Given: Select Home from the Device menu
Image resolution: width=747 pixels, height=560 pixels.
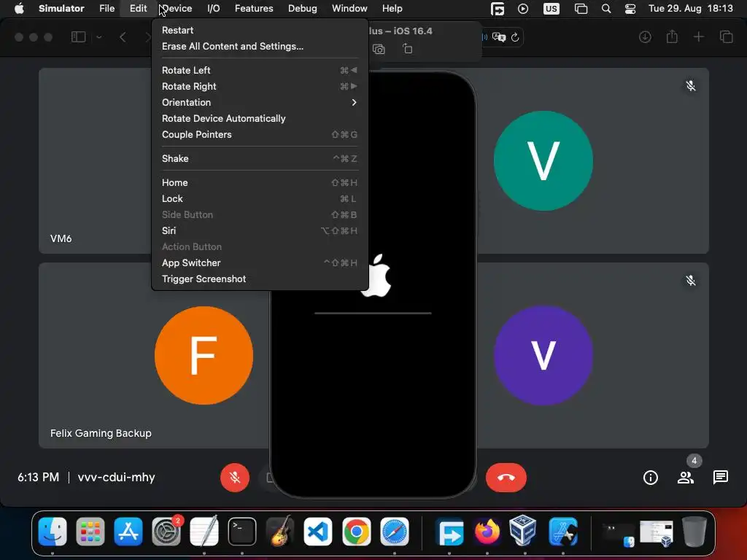Looking at the screenshot, I should [260, 182].
